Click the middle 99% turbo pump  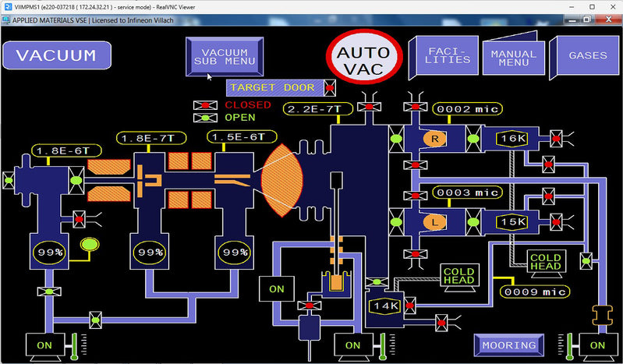(150, 252)
